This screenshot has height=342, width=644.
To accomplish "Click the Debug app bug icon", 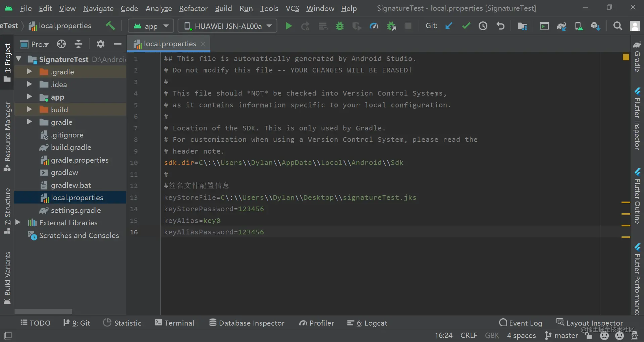I will click(x=340, y=26).
